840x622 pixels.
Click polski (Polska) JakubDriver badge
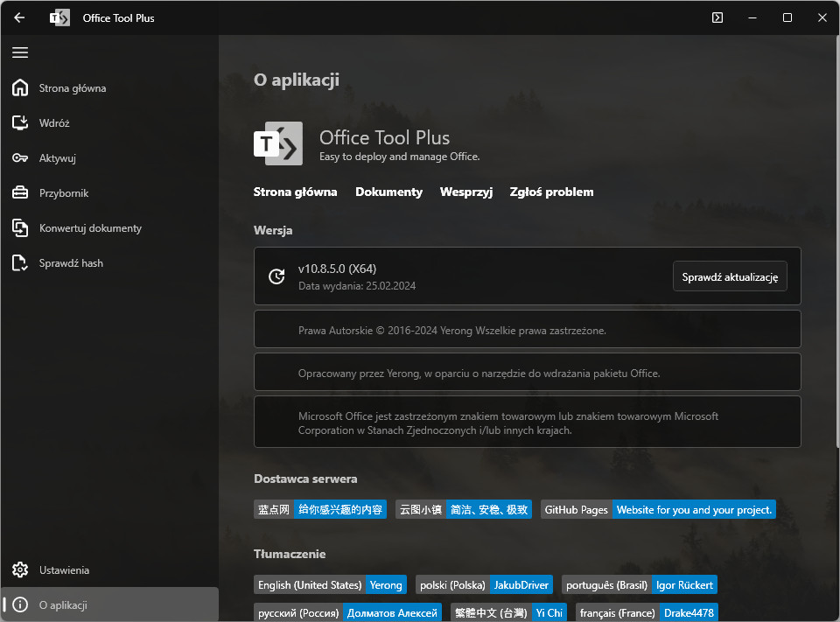484,584
